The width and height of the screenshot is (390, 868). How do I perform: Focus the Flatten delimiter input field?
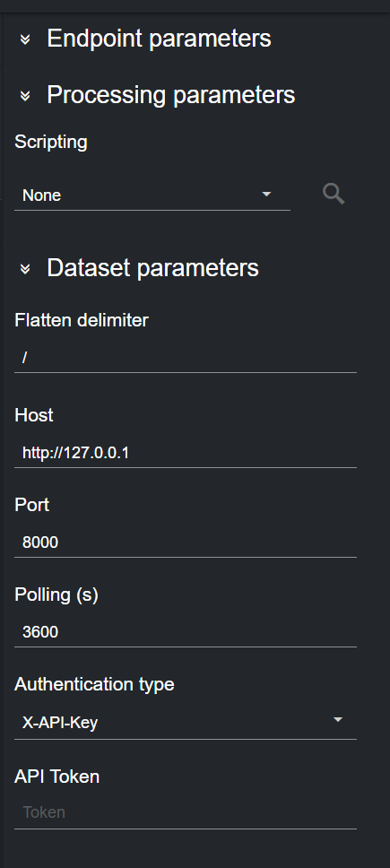click(x=186, y=358)
